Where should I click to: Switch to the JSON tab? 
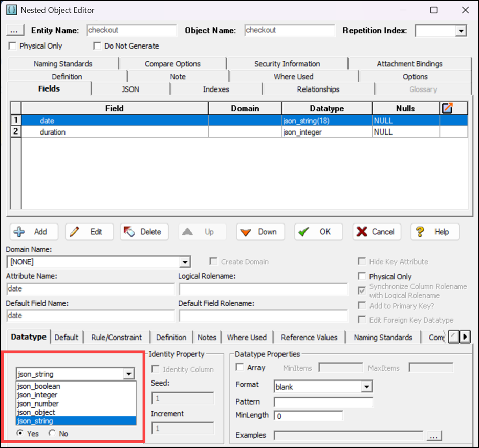pyautogui.click(x=130, y=89)
